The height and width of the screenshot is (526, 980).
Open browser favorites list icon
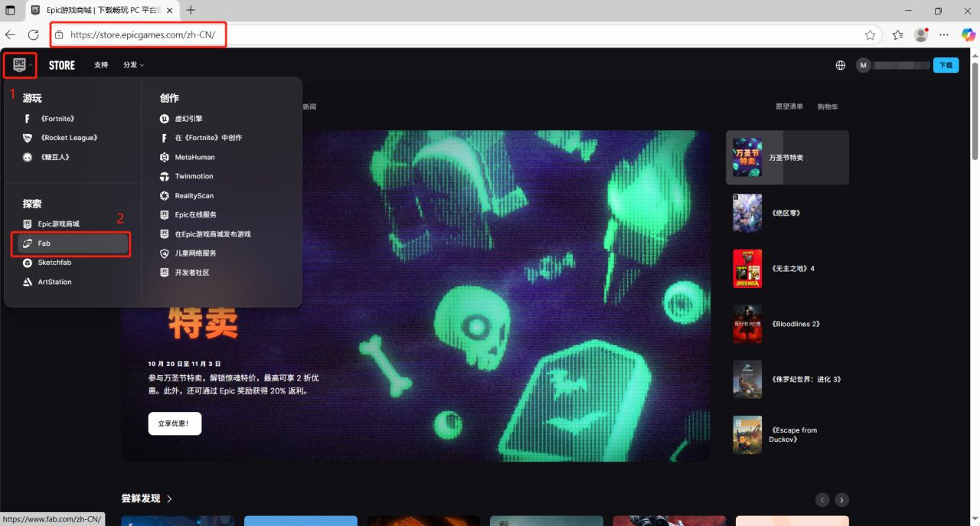pos(898,35)
